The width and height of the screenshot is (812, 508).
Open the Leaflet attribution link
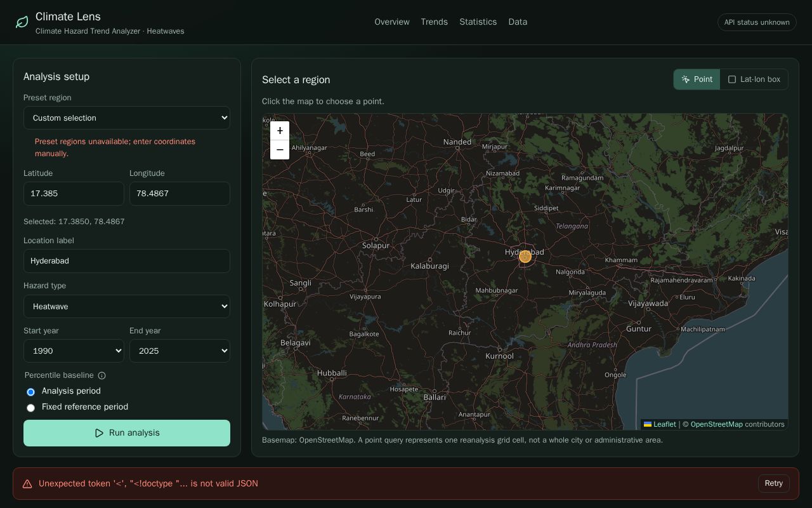click(660, 424)
